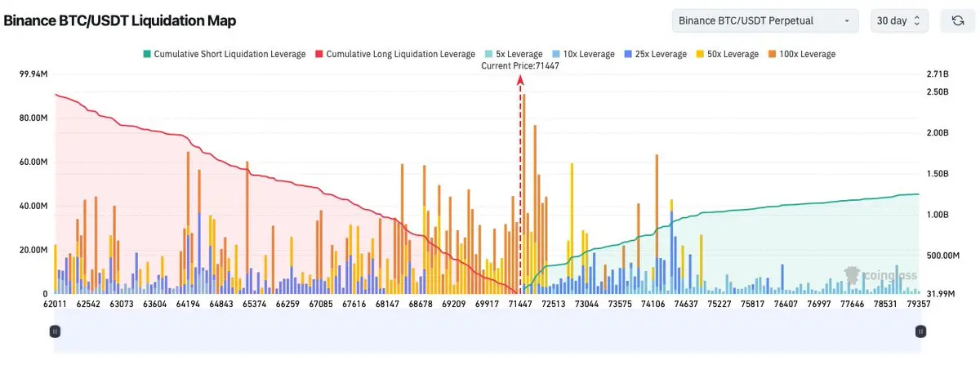This screenshot has width=980, height=365.
Task: Open the 30 day range selector
Action: click(x=899, y=20)
